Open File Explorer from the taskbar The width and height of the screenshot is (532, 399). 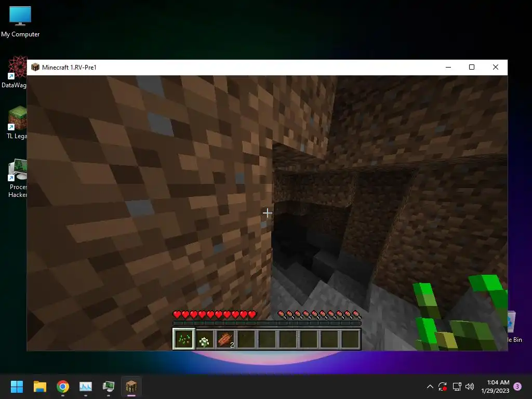pyautogui.click(x=39, y=387)
